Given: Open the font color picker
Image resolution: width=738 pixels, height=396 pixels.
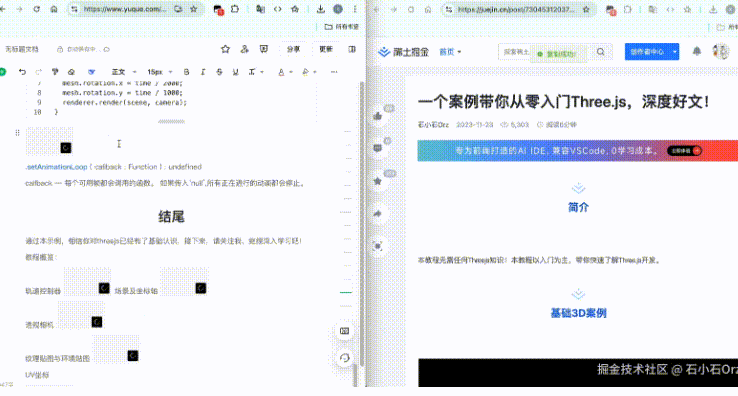Looking at the screenshot, I should 281,72.
